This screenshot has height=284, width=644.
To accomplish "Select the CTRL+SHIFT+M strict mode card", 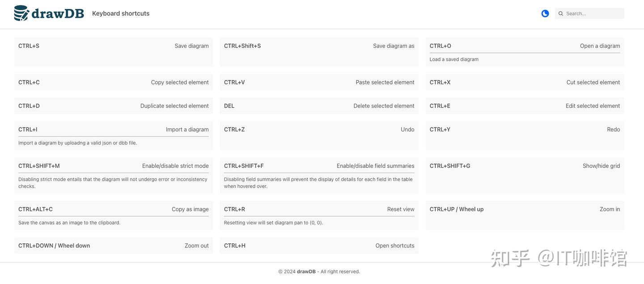I will point(114,175).
